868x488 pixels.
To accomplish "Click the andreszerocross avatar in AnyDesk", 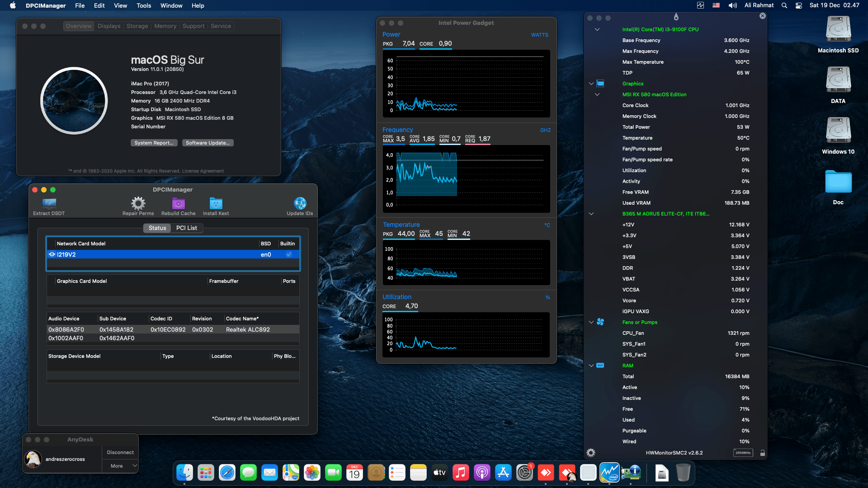I will [33, 459].
